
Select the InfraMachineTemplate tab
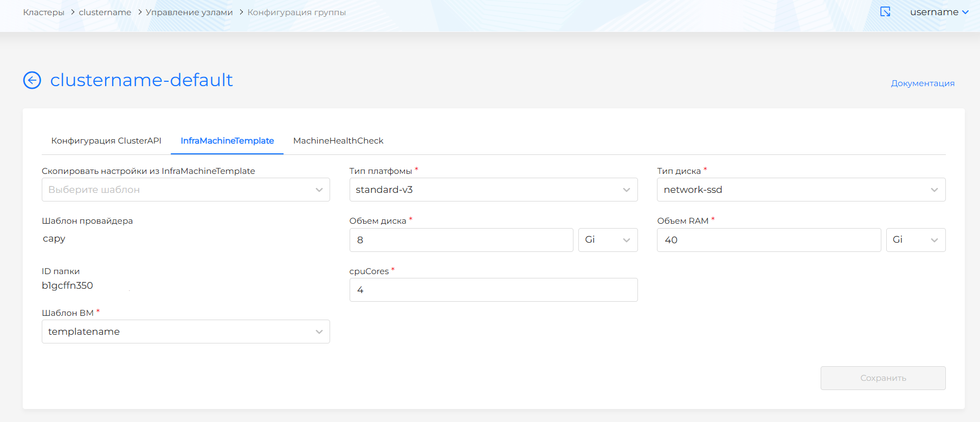[x=227, y=141]
